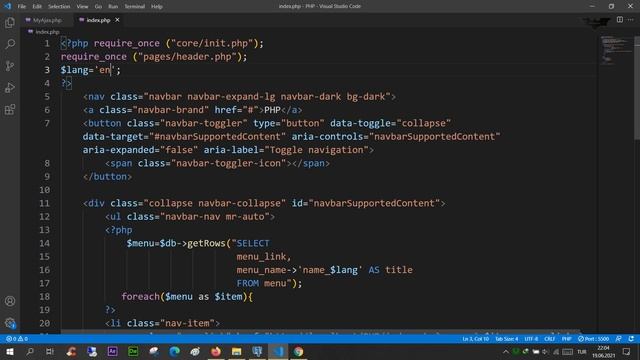Switch to Chrome from the taskbar
This screenshot has width=640, height=360.
(x=298, y=351)
